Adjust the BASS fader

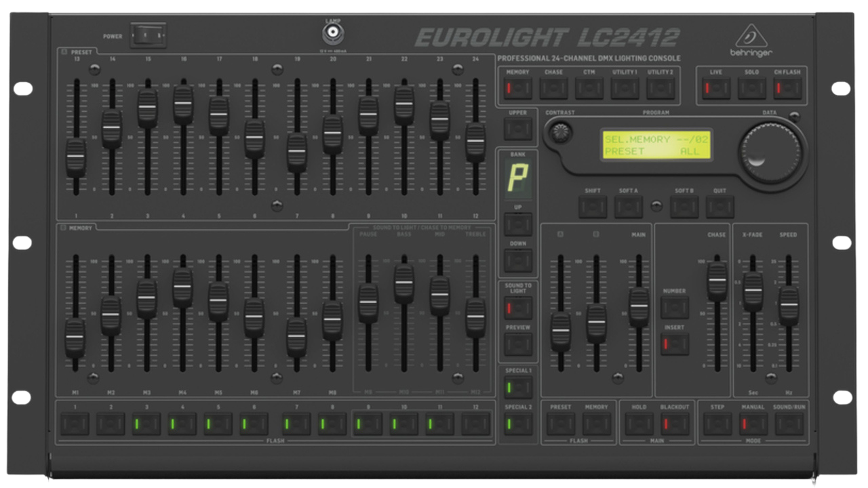click(403, 283)
